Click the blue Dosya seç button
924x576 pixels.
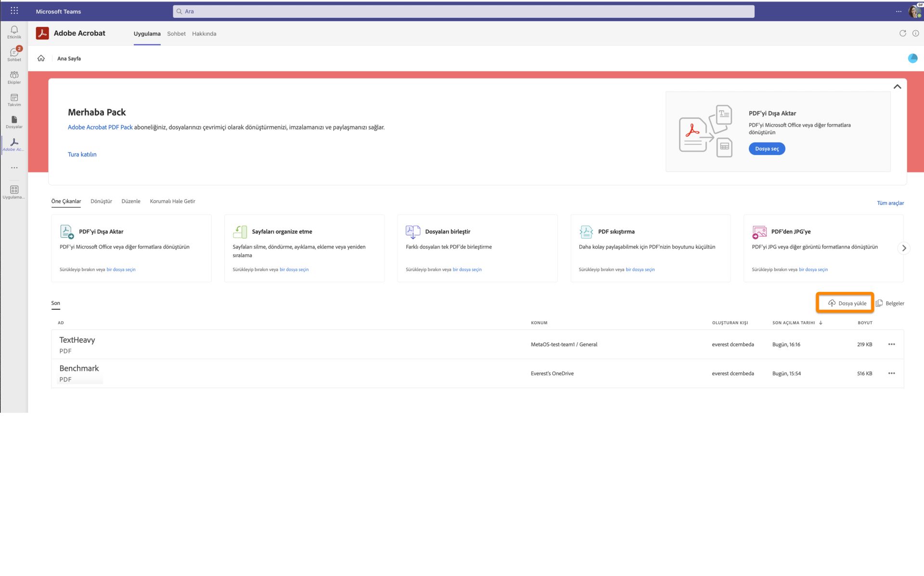[767, 149]
